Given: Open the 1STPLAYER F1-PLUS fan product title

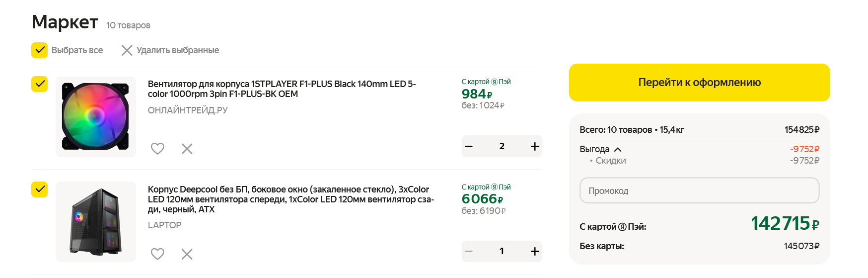Looking at the screenshot, I should 282,89.
